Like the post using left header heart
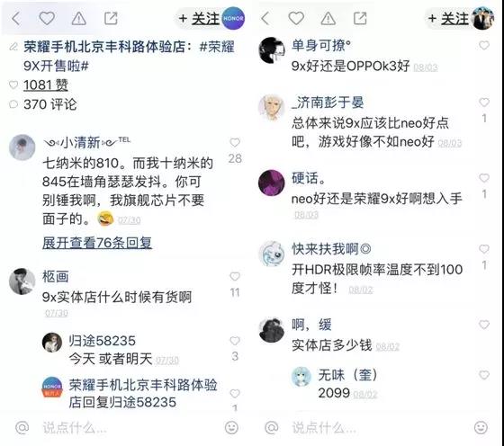The width and height of the screenshot is (504, 446). 47,18
